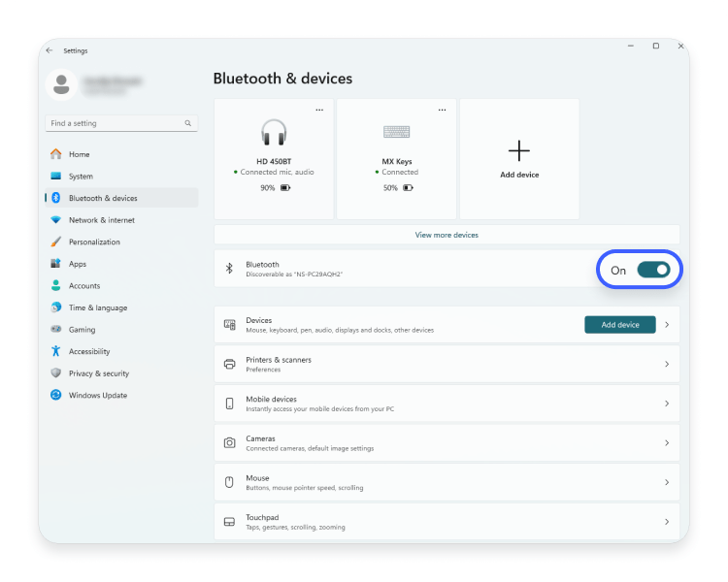
Task: Minimize the Settings window
Action: point(631,46)
